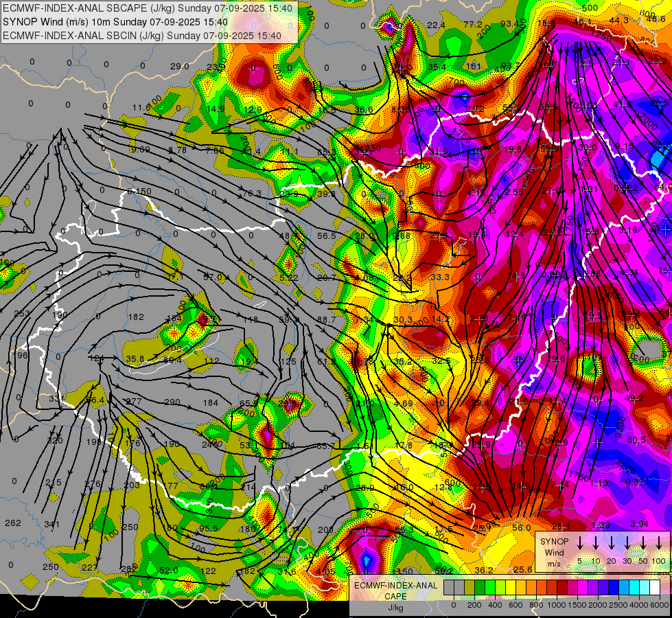Click the 'SYNOP Wind m/s' legend label
Viewport: 672px width, 618px height.
coord(554,552)
